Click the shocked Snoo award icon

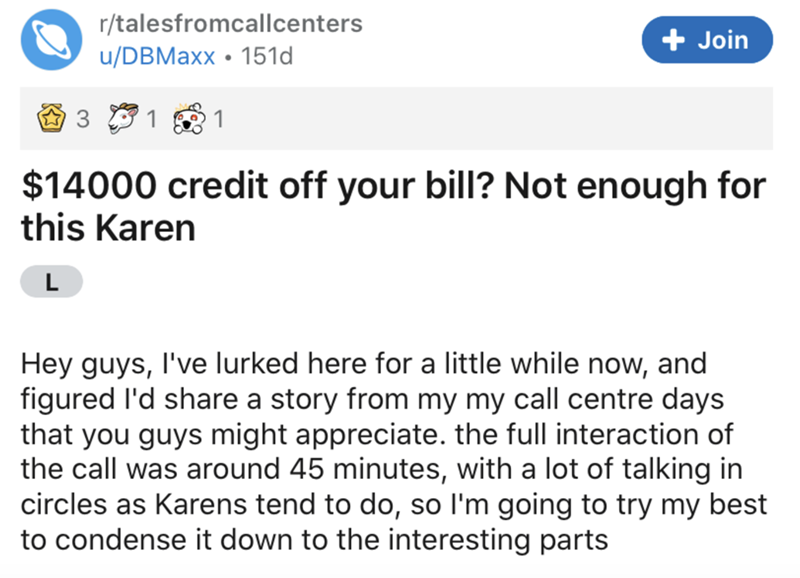coord(189,120)
